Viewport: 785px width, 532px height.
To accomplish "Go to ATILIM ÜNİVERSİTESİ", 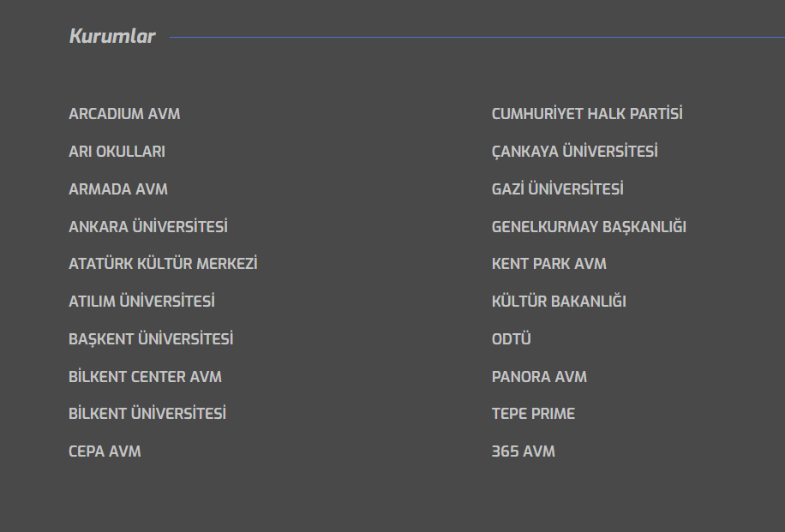I will [x=141, y=302].
